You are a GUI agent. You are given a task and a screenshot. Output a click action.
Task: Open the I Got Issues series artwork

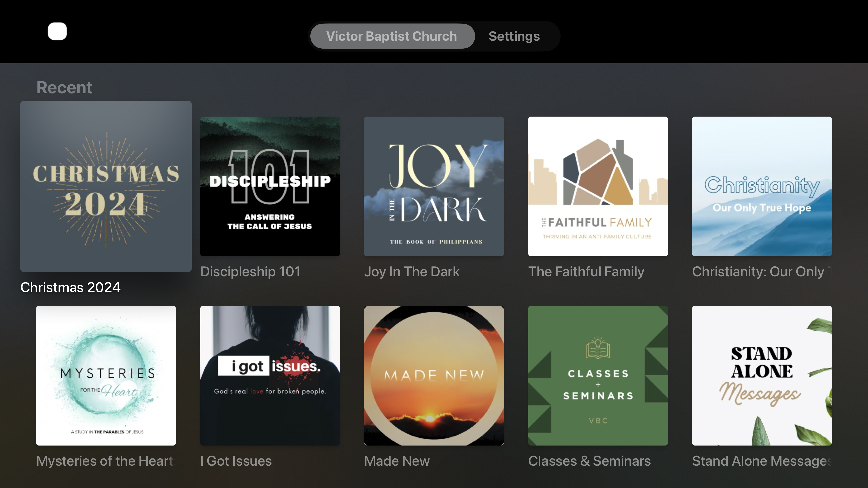pos(270,375)
